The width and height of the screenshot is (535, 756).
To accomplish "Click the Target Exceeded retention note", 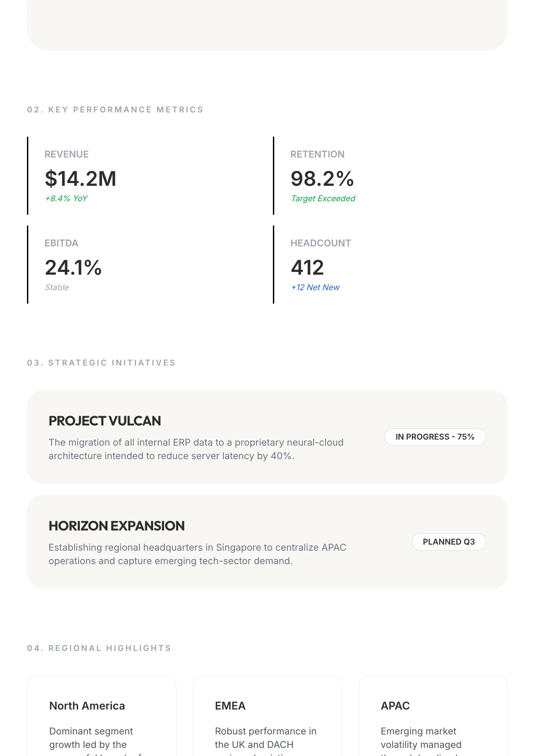I will pyautogui.click(x=323, y=199).
